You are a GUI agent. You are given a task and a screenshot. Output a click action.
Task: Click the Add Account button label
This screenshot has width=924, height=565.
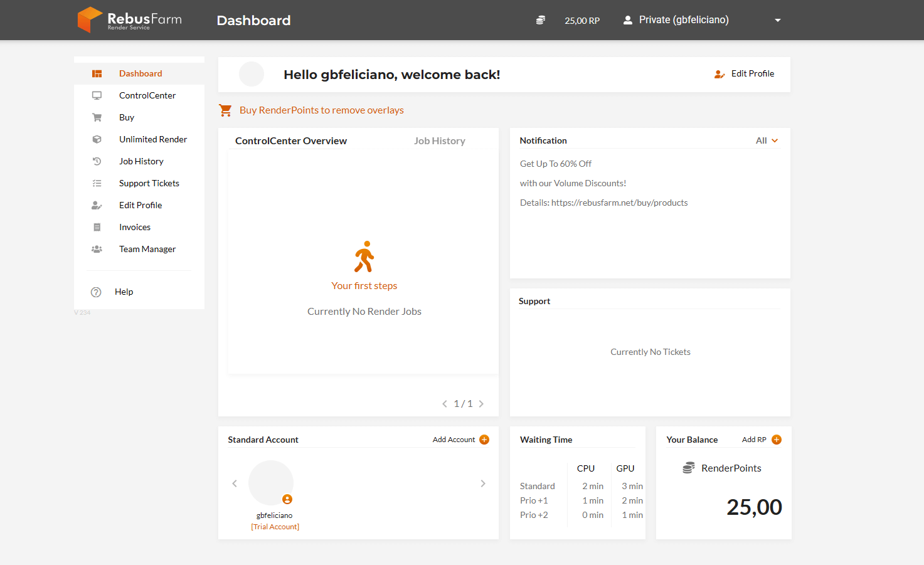(x=454, y=440)
